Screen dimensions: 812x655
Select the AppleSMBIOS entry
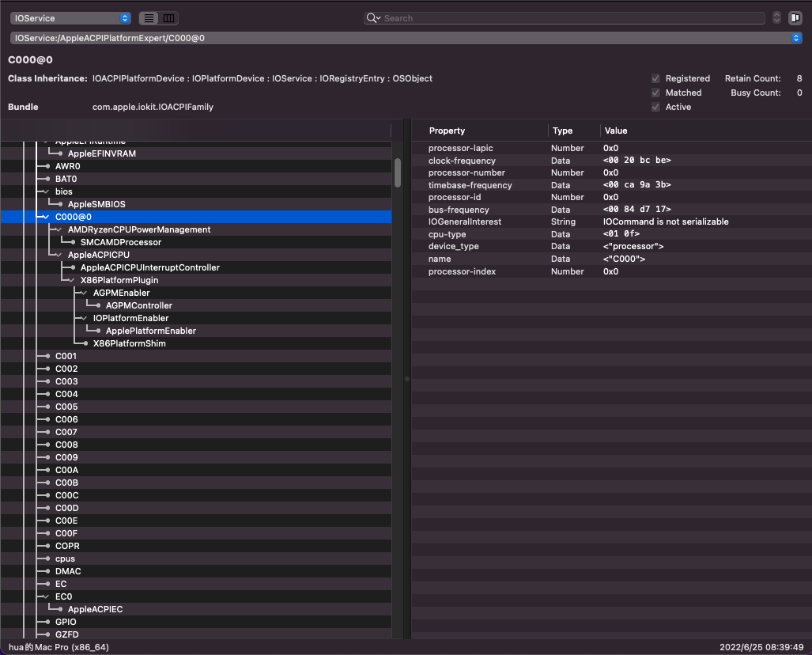96,204
